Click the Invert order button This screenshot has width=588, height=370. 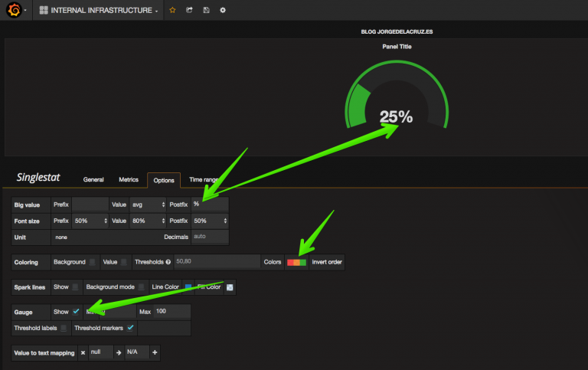327,262
